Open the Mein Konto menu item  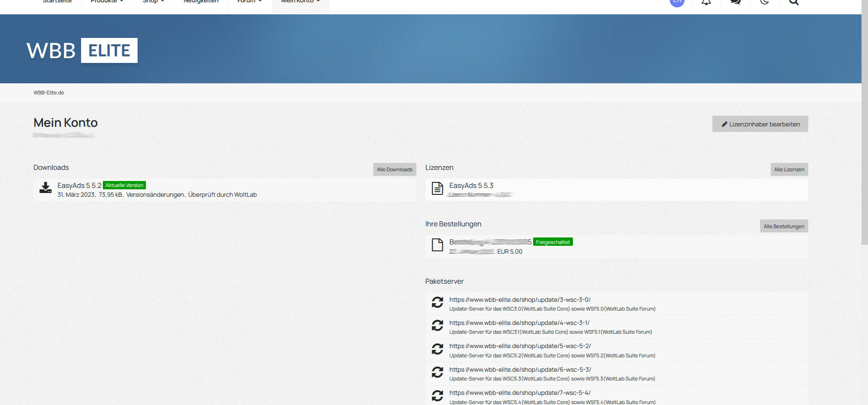click(x=300, y=2)
